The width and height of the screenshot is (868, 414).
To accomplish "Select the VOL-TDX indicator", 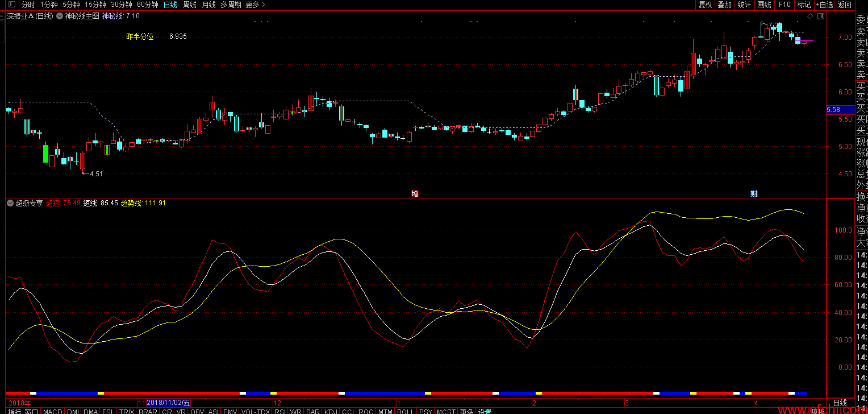I will tap(256, 411).
